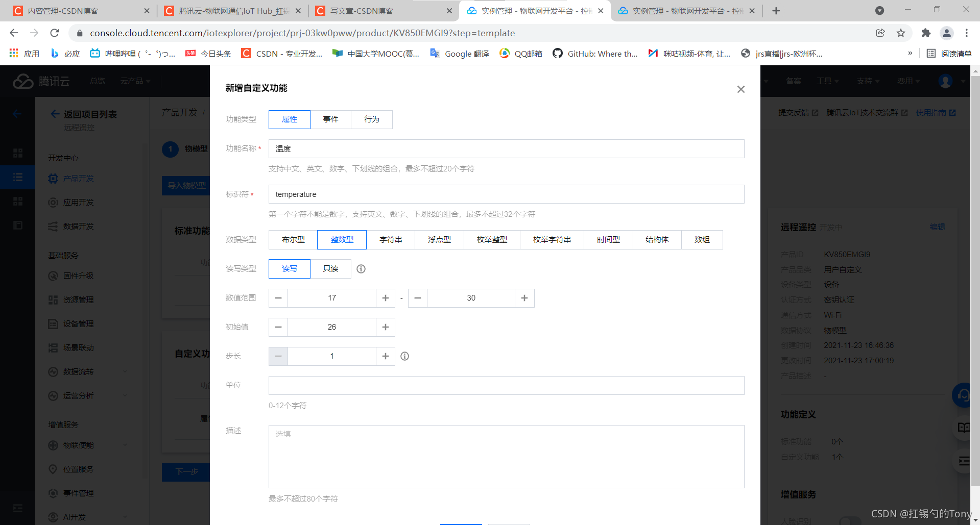Select the 浮点型 data type
Image resolution: width=980 pixels, height=525 pixels.
439,240
